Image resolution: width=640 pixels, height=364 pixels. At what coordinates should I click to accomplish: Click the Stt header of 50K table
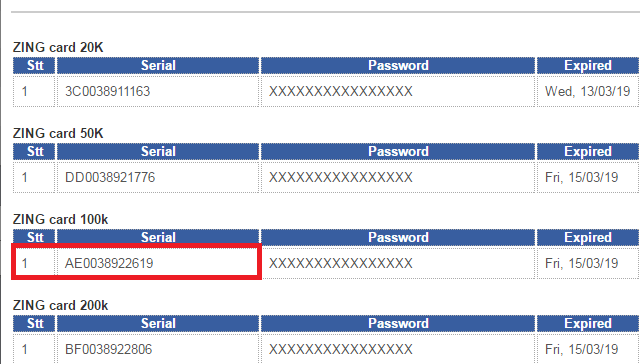[x=34, y=152]
